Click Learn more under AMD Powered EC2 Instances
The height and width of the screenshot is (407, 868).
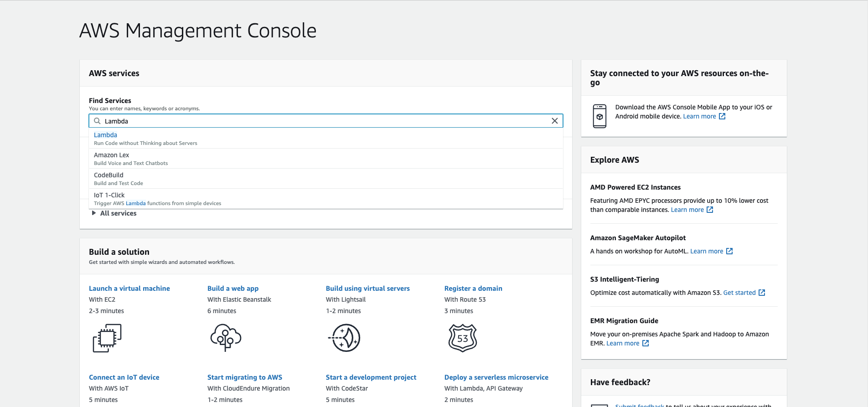point(687,210)
